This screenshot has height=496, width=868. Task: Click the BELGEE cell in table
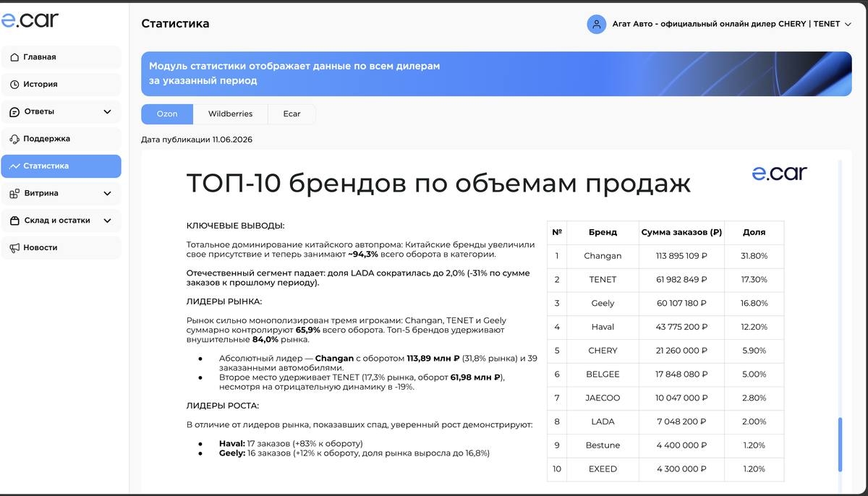pyautogui.click(x=603, y=375)
